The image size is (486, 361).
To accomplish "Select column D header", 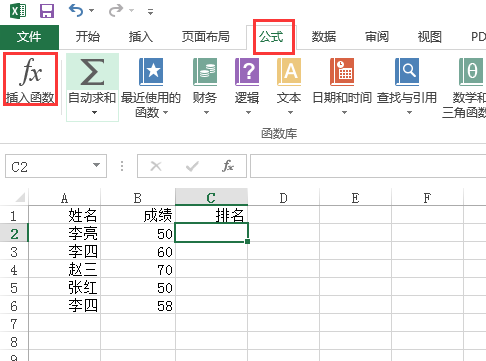I will click(283, 198).
